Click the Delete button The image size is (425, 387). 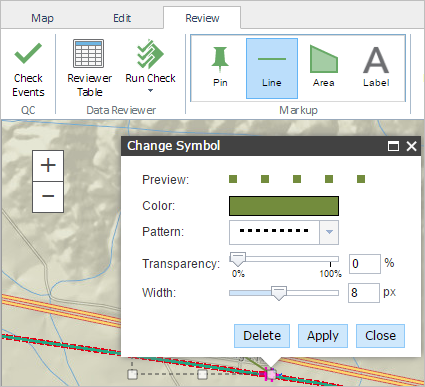click(x=262, y=336)
